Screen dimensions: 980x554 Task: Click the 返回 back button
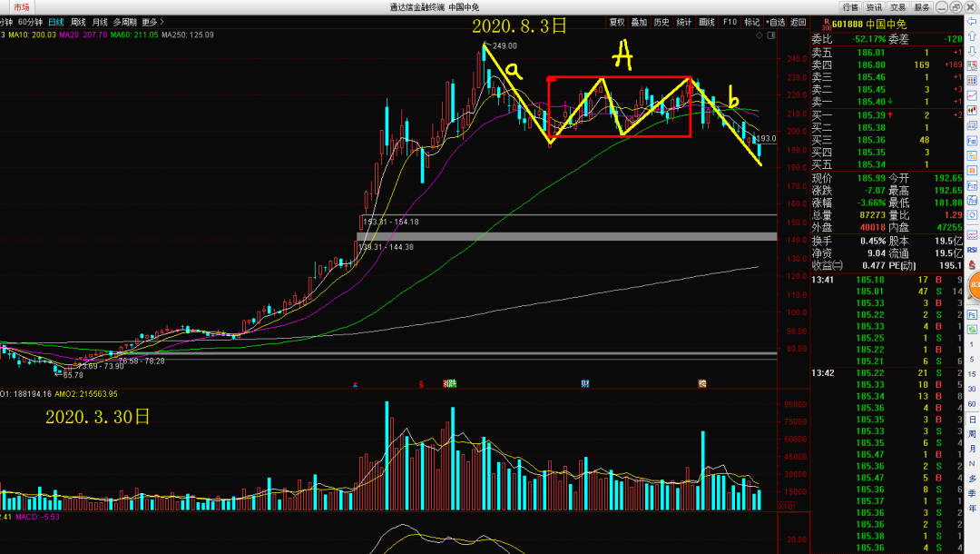click(799, 22)
